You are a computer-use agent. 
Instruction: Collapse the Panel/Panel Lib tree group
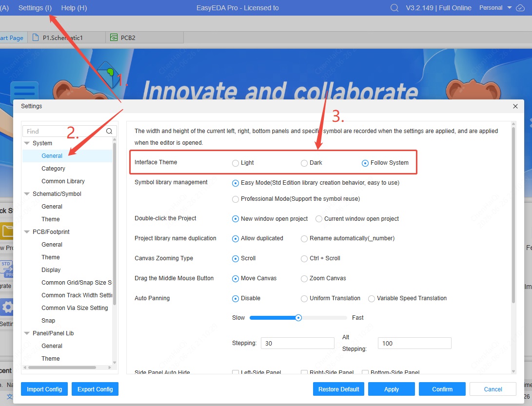(27, 333)
